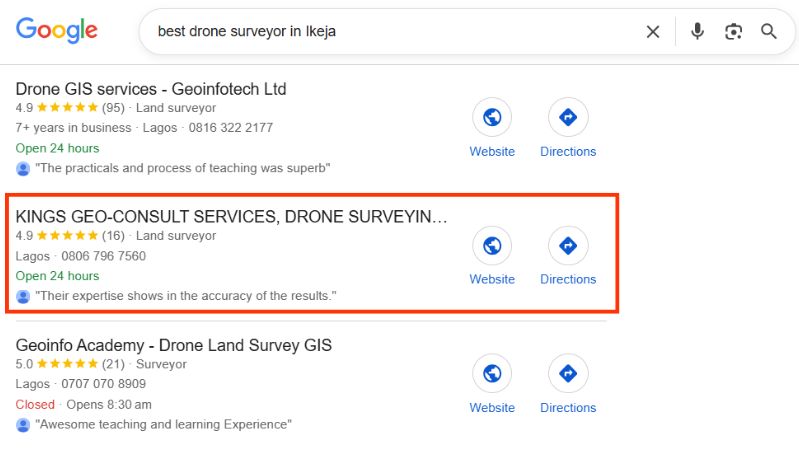Open Drone GIS services - Geoinfotech Ltd listing
This screenshot has height=459, width=799.
(151, 89)
